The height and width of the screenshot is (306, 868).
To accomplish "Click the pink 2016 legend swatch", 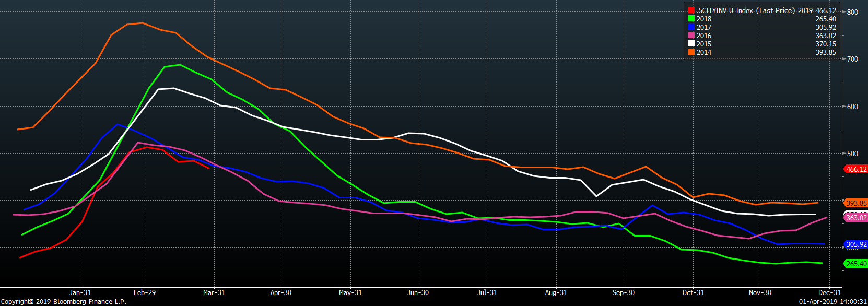I will point(691,36).
